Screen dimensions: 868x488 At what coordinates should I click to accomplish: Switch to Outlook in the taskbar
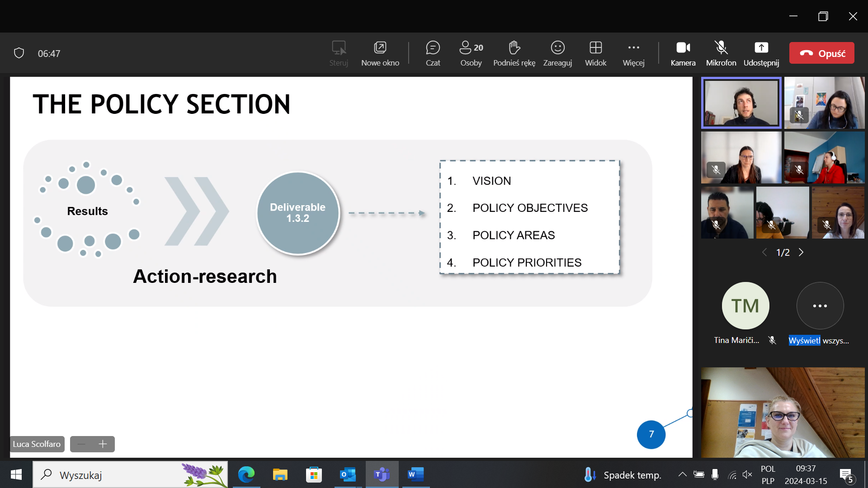(x=348, y=474)
